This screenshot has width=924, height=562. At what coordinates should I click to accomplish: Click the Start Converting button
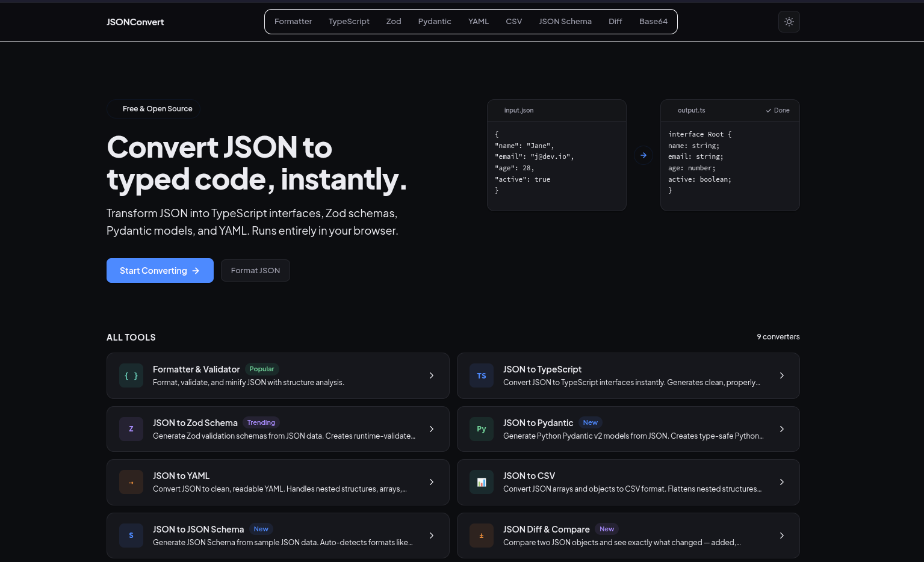click(160, 270)
